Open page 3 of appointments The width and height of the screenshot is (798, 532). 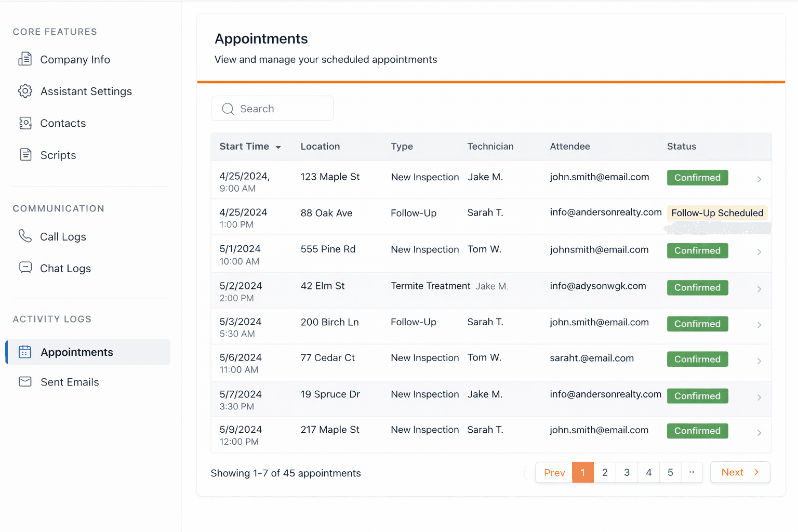pos(627,472)
